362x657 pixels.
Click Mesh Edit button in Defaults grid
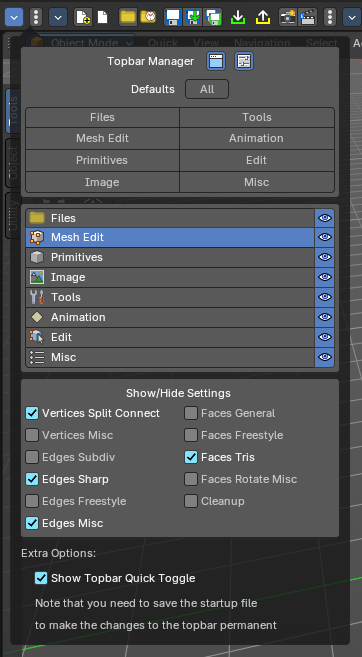pos(102,138)
